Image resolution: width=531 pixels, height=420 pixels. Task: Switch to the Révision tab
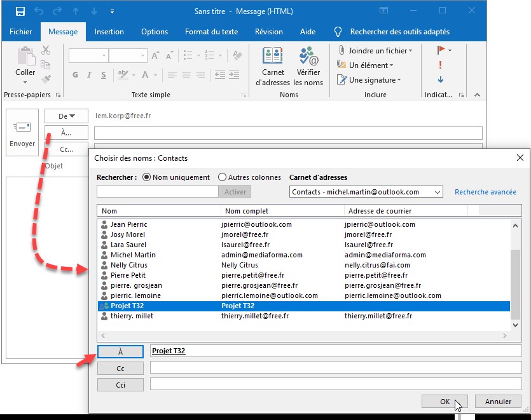pos(268,32)
